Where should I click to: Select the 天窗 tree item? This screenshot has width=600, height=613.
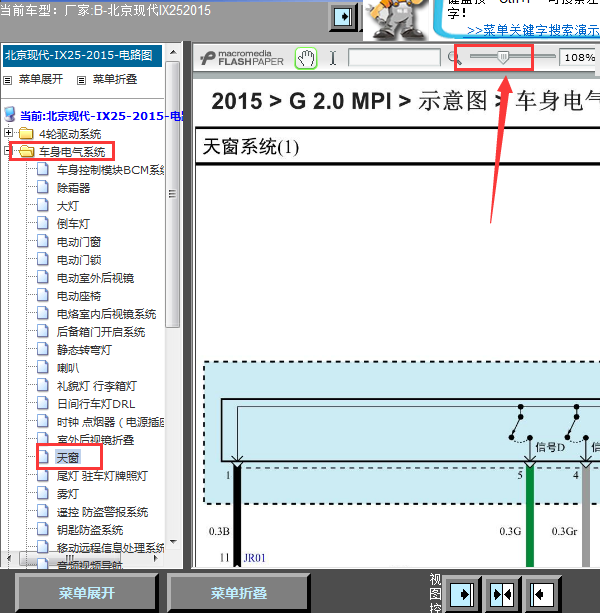click(x=68, y=457)
